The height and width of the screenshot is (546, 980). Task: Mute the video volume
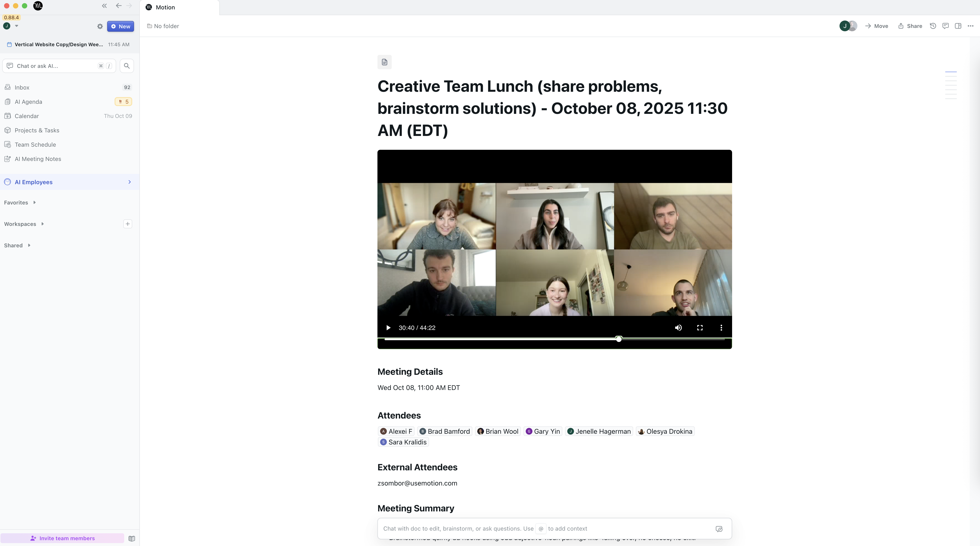pyautogui.click(x=678, y=328)
